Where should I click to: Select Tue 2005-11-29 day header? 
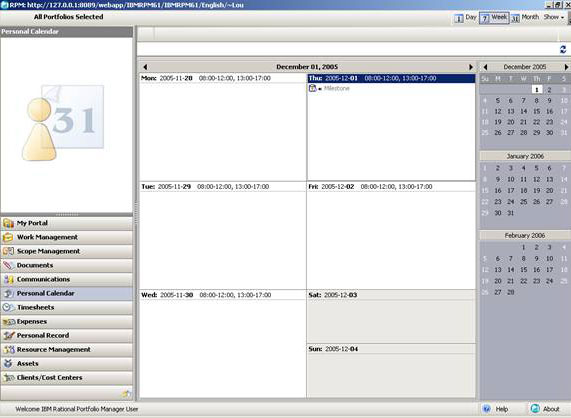223,187
